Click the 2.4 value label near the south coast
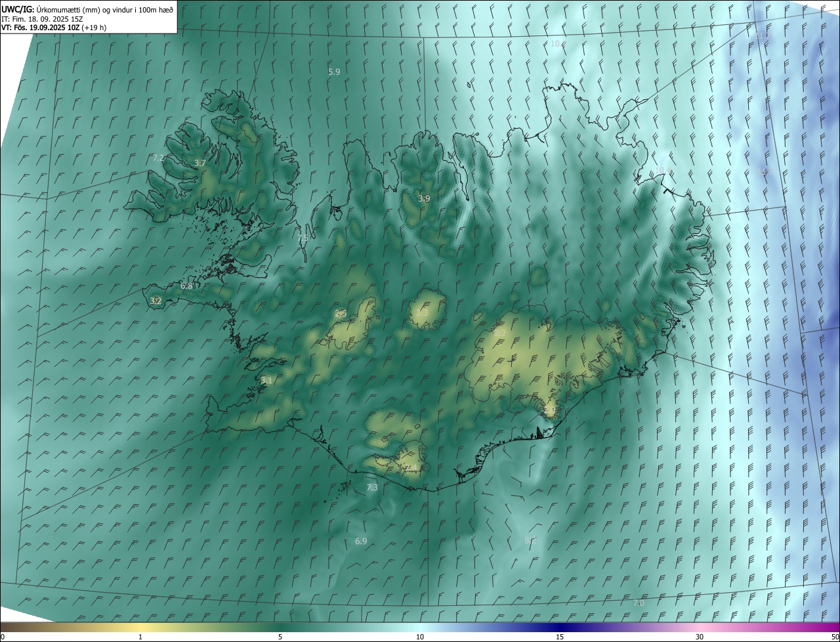840x642 pixels. click(x=411, y=467)
